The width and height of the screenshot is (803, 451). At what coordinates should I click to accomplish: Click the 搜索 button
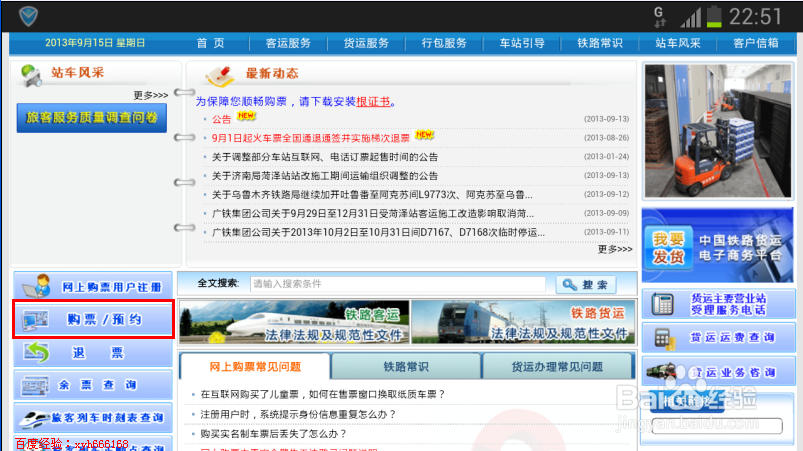pos(586,285)
